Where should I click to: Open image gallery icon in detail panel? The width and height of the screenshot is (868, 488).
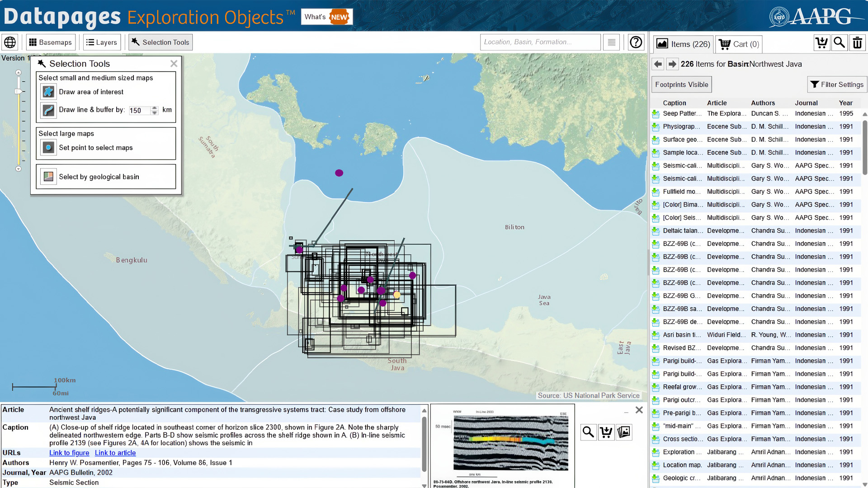pos(624,432)
